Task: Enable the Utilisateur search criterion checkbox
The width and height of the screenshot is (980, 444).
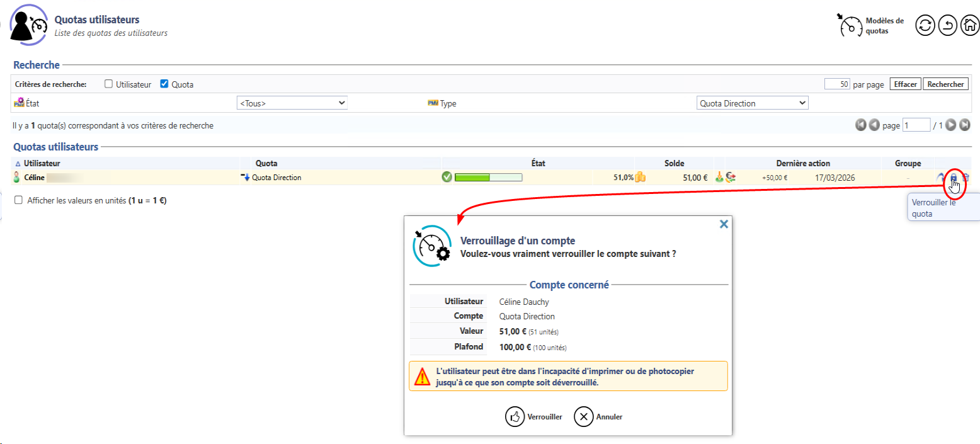Action: 108,84
